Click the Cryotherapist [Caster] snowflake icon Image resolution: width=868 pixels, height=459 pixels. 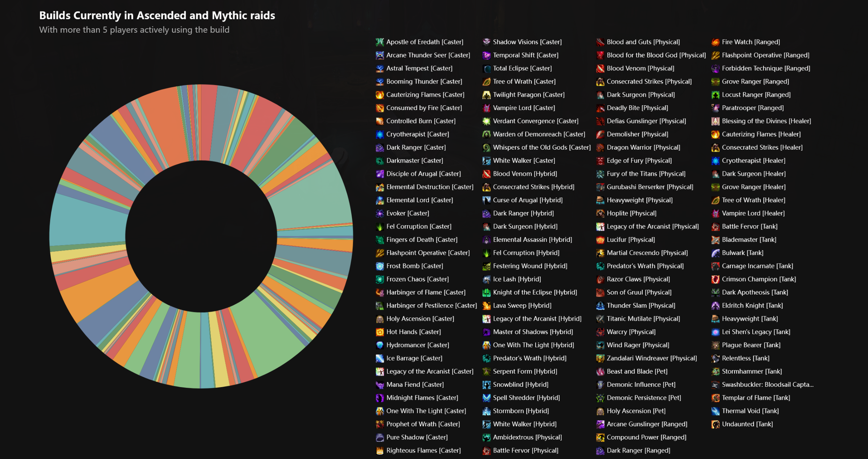[380, 134]
